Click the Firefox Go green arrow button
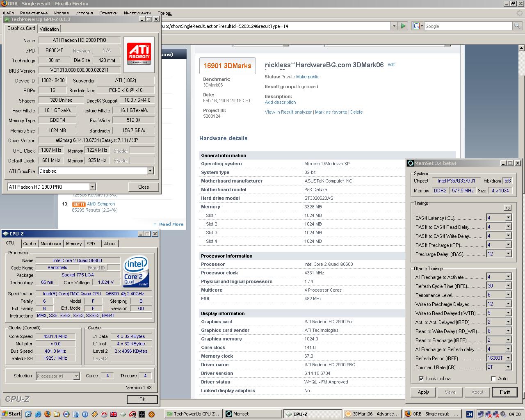Image resolution: width=525 pixels, height=420 pixels. (403, 26)
